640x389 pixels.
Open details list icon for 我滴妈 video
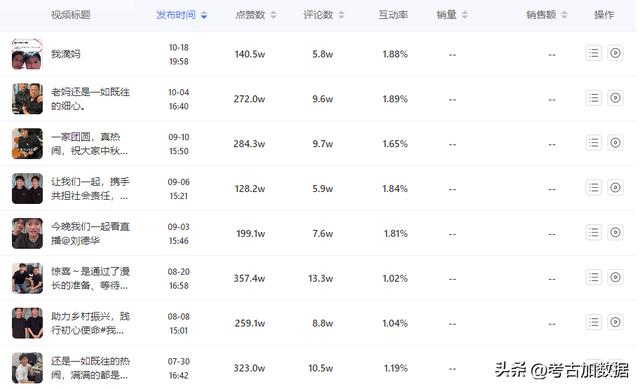(x=593, y=53)
